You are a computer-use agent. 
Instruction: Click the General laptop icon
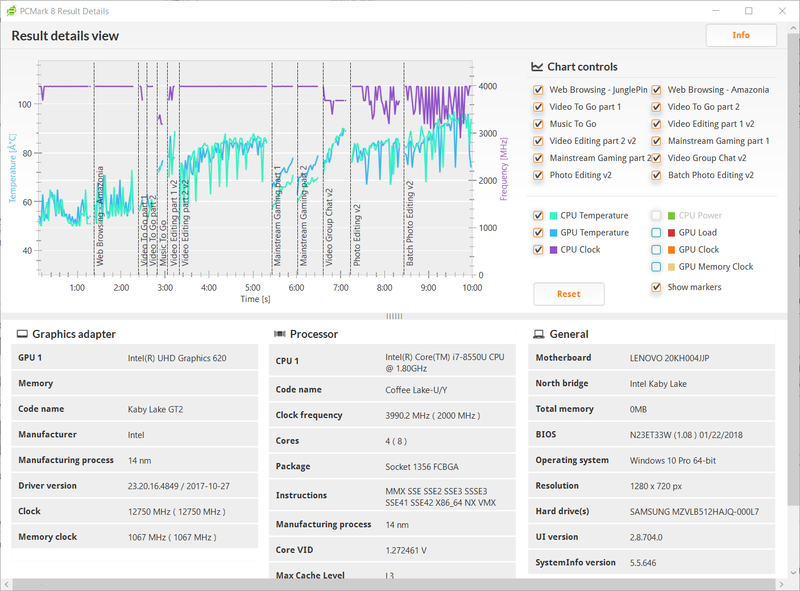[539, 334]
